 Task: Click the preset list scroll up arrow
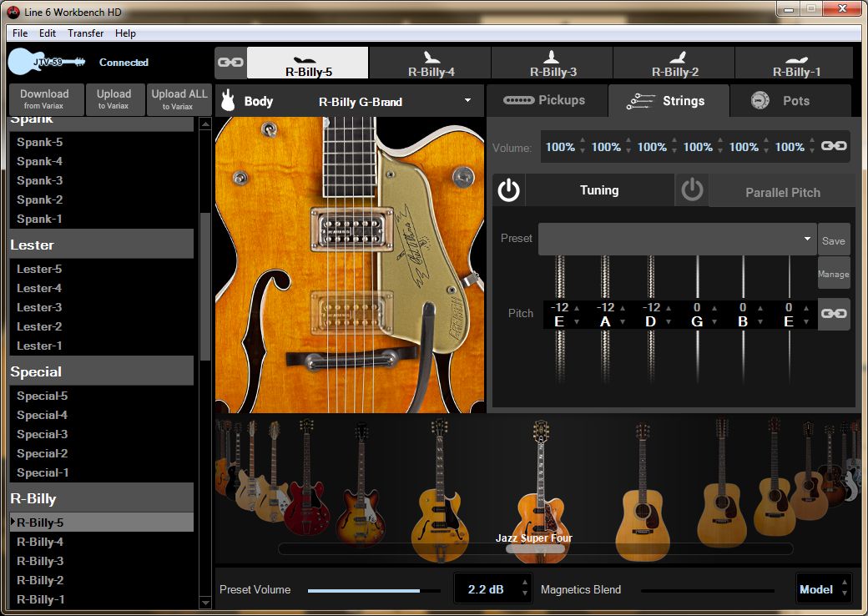pyautogui.click(x=204, y=124)
